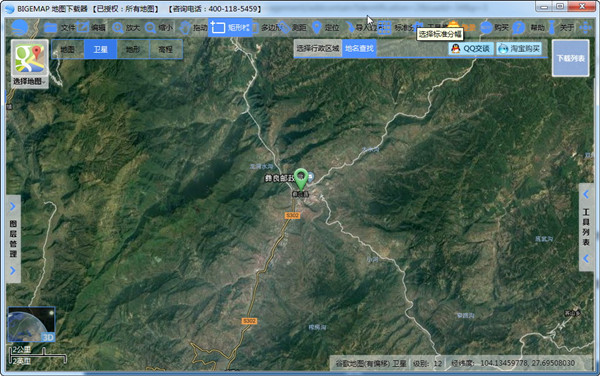The width and height of the screenshot is (600, 376).
Task: Switch to the 卫星 satellite view tab
Action: 100,49
